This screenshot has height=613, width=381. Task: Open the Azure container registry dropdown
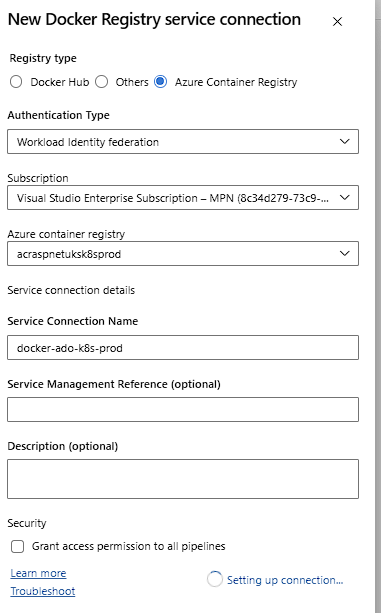pos(183,253)
